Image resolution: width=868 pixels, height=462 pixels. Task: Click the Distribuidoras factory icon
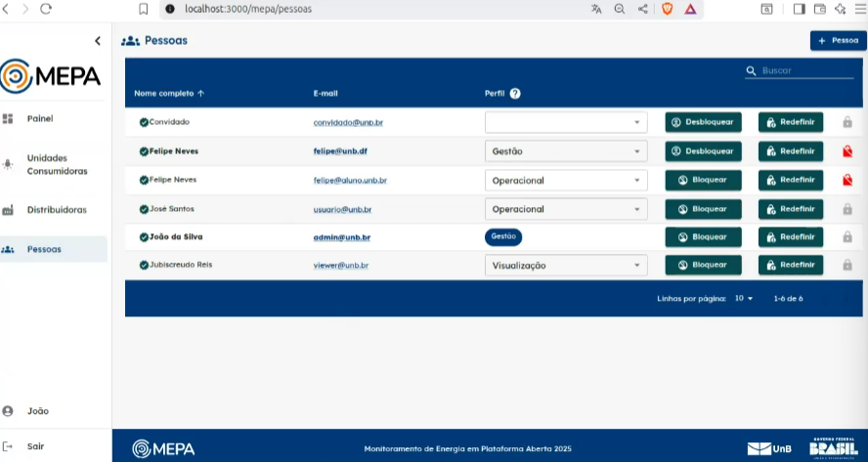8,210
